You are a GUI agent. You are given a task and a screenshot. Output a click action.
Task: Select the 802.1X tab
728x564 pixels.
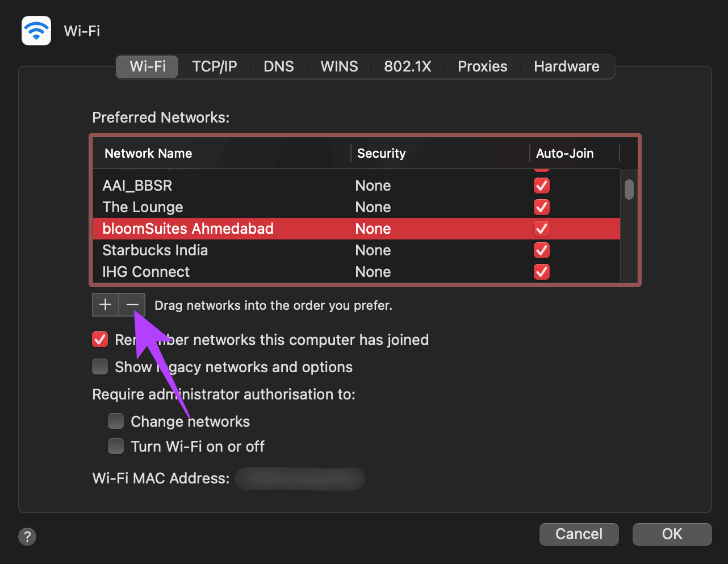click(x=408, y=66)
